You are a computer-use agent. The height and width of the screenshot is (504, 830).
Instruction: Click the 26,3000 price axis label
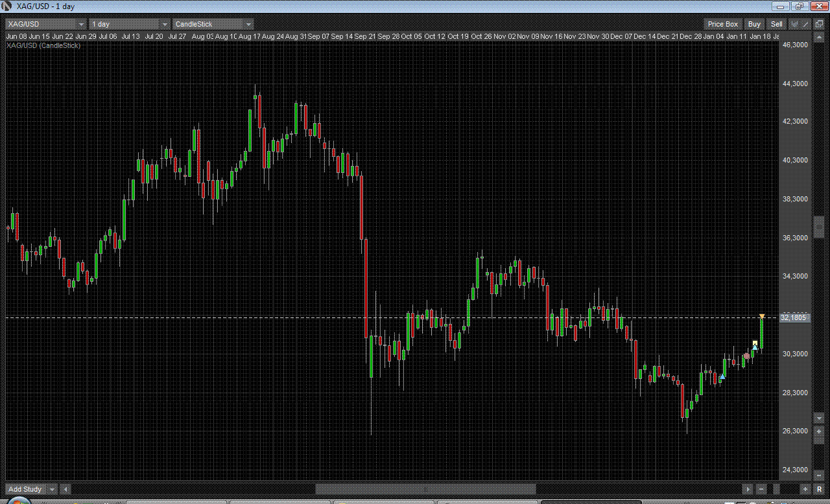pos(795,431)
